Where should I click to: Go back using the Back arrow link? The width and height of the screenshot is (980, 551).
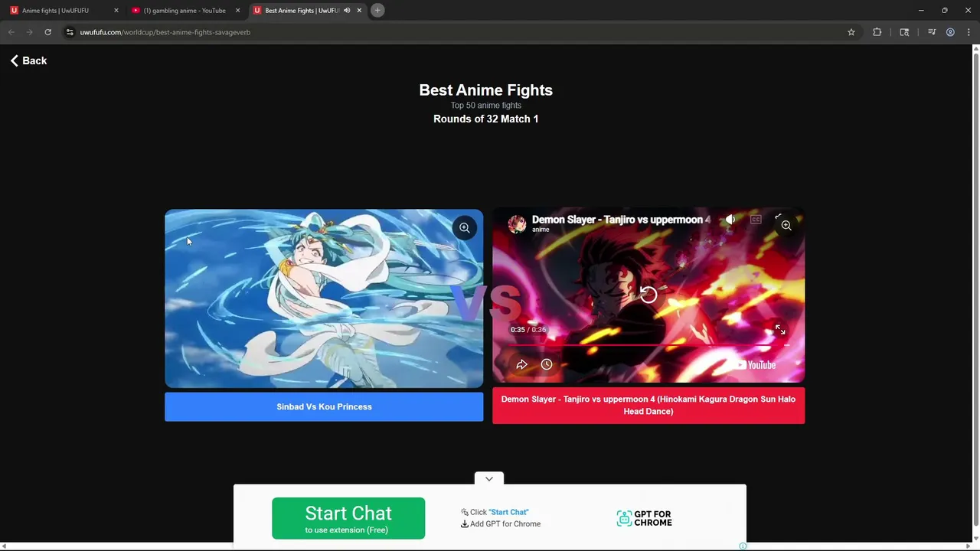pyautogui.click(x=28, y=60)
